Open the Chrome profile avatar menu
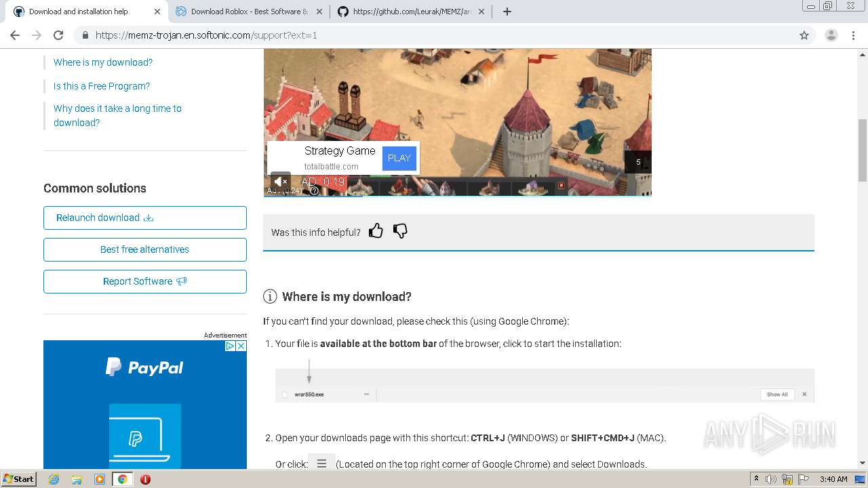Screen dimensions: 868x488 pos(831,35)
